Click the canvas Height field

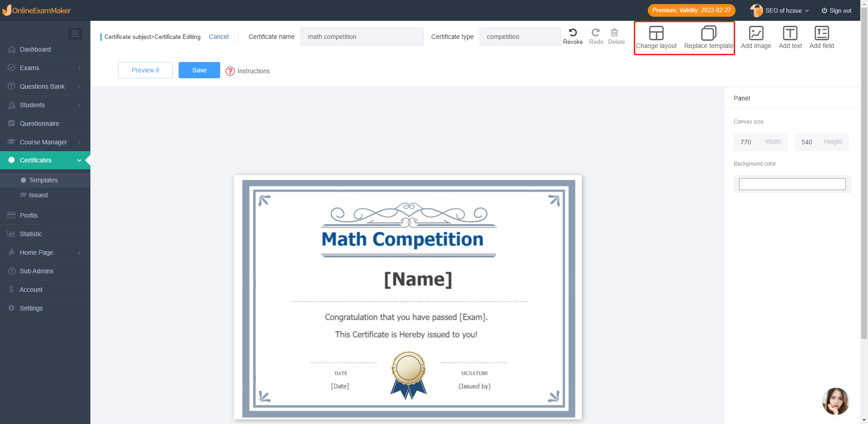821,142
